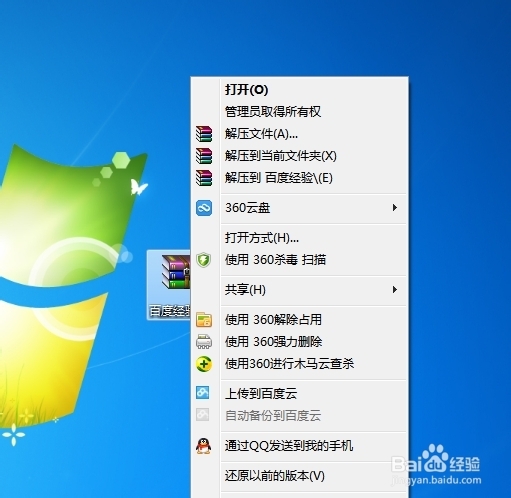
Task: Expand 360云盘 submenu arrow
Action: tap(395, 208)
